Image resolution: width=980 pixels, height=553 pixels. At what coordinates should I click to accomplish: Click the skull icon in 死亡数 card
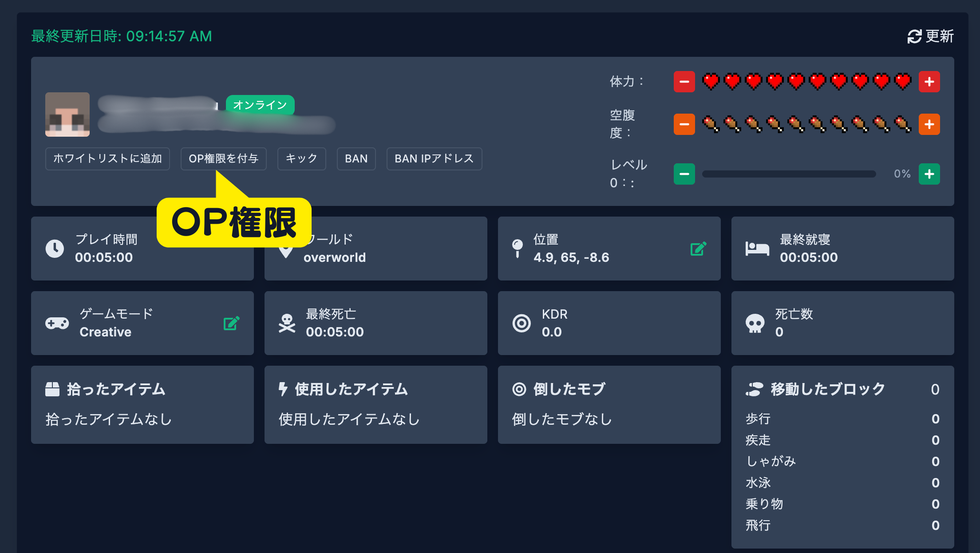[x=755, y=323]
